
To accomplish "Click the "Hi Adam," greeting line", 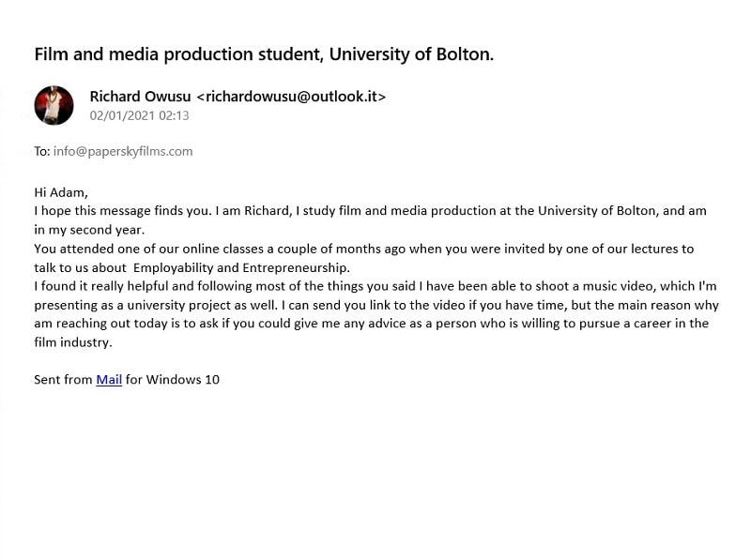I will tap(61, 192).
